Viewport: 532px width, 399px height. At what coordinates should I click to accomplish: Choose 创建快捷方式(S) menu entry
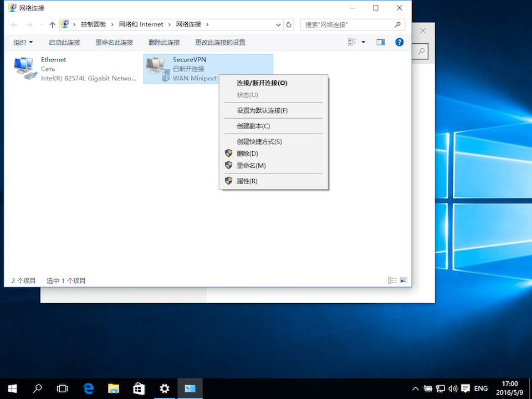point(259,141)
